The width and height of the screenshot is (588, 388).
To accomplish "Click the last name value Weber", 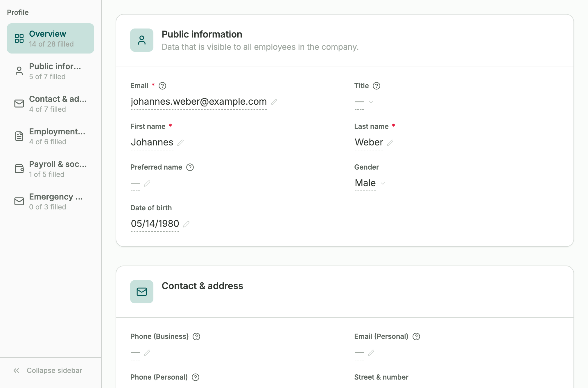I will [x=369, y=142].
